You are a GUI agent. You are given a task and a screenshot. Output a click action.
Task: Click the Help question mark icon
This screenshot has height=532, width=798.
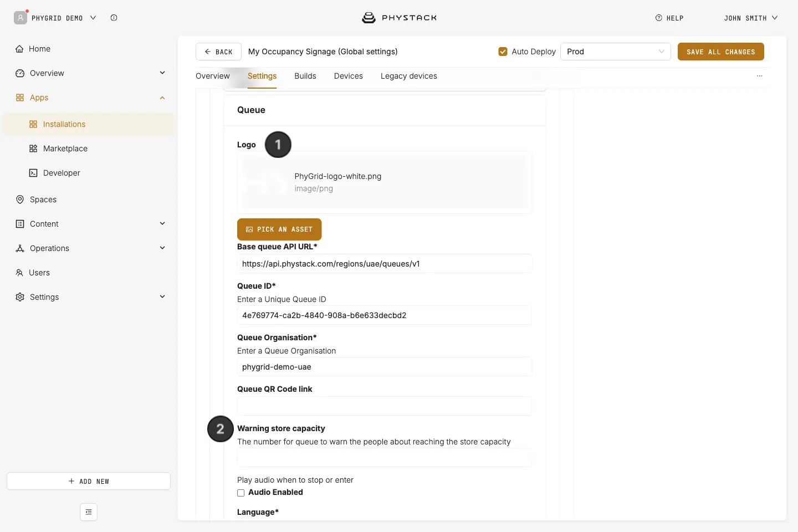click(659, 18)
